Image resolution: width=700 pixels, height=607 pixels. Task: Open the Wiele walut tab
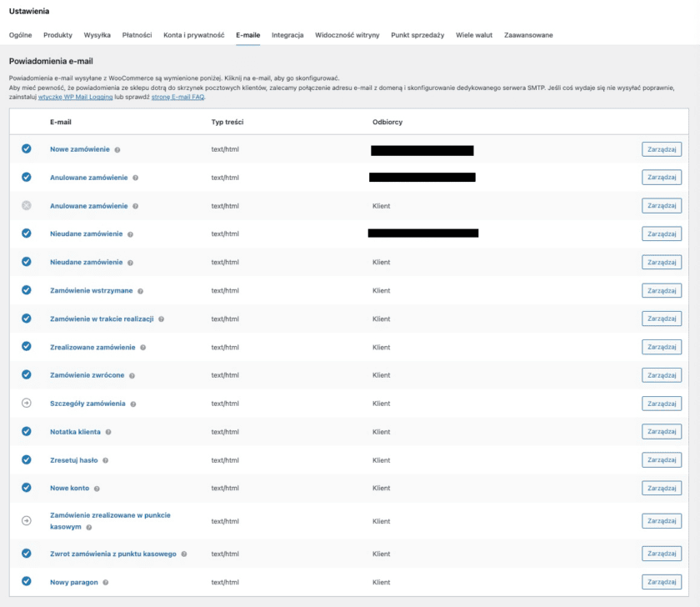tap(475, 36)
